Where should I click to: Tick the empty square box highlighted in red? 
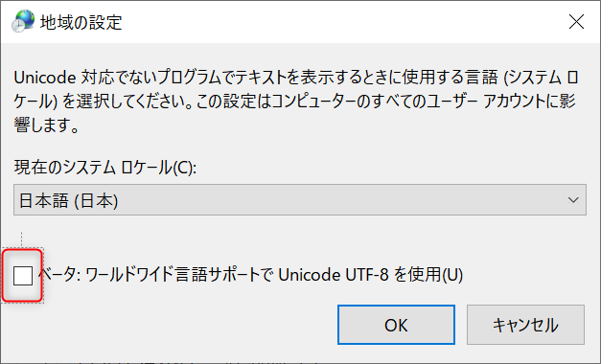[x=23, y=276]
